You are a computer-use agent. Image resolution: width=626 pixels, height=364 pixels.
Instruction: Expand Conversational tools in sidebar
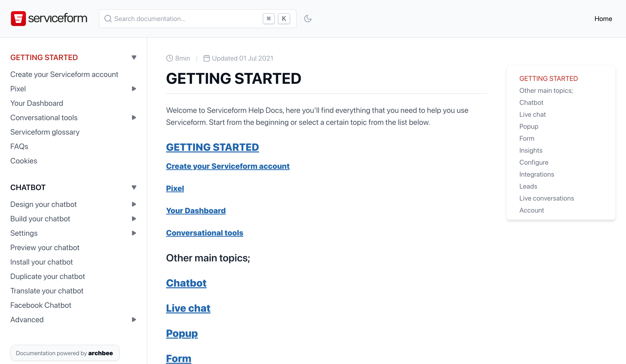coord(134,118)
